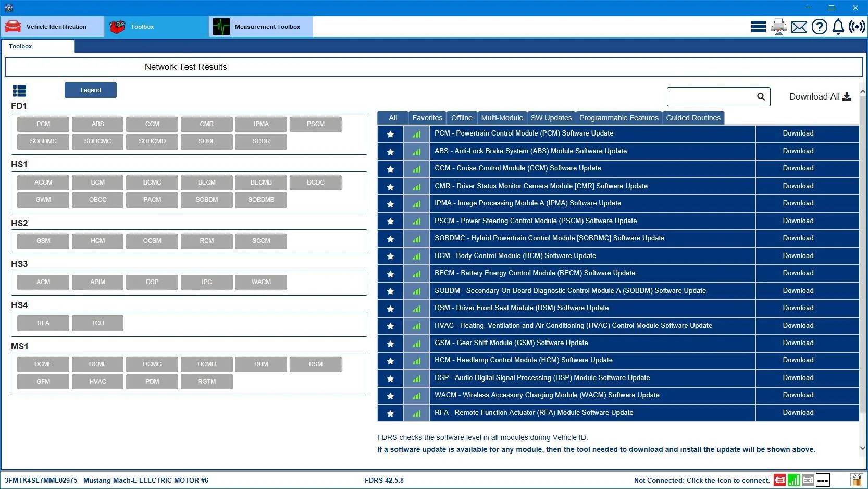Click signal bars icon for RFA row
868x489 pixels.
(416, 414)
